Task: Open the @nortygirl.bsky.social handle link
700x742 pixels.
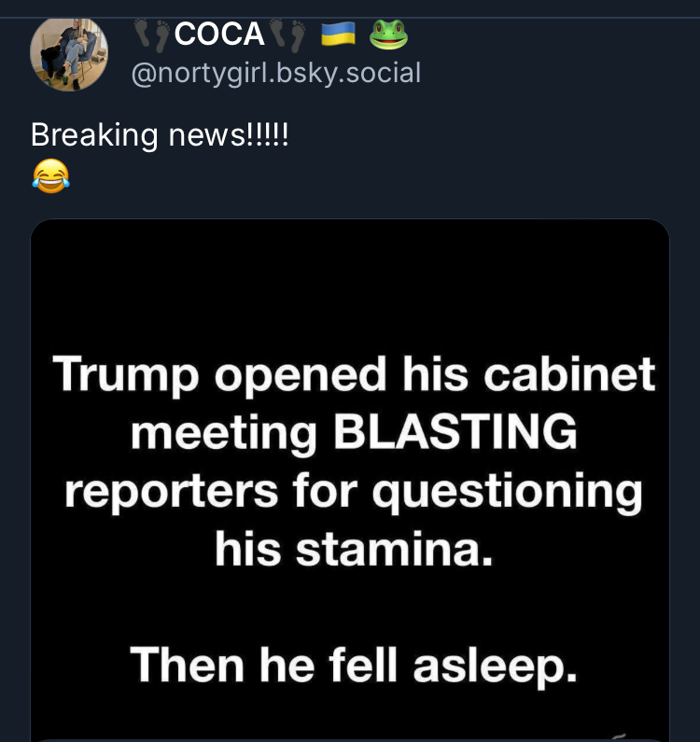Action: tap(276, 72)
